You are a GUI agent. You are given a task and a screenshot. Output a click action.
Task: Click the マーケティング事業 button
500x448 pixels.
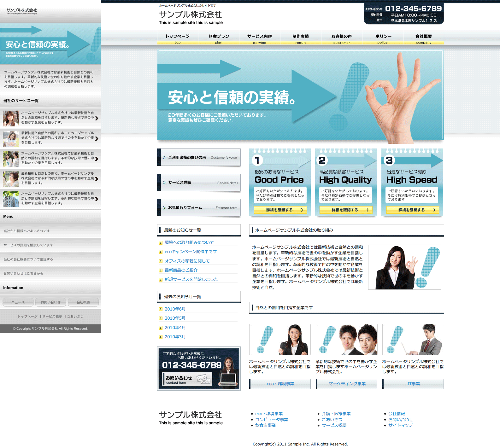[347, 384]
